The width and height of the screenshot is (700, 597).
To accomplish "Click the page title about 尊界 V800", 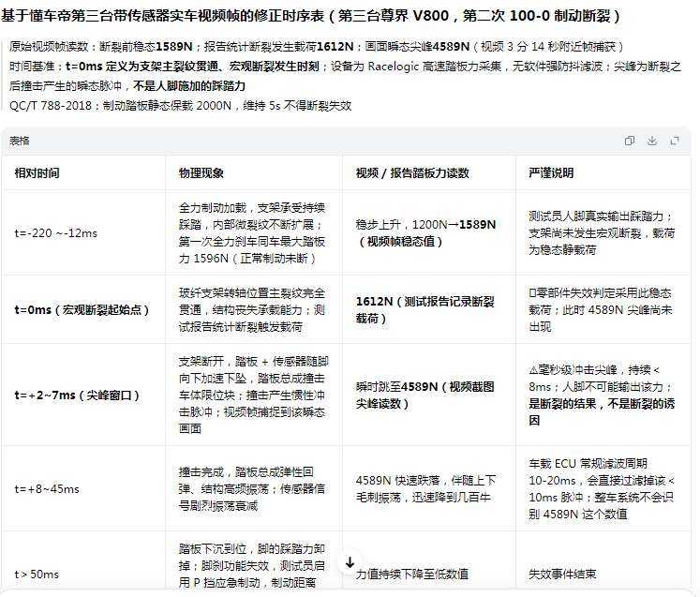I will [x=310, y=16].
